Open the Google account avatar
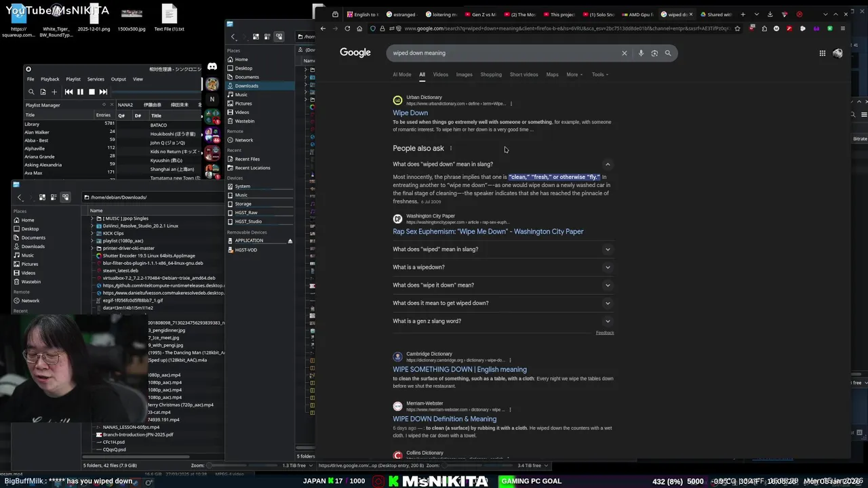 point(837,54)
